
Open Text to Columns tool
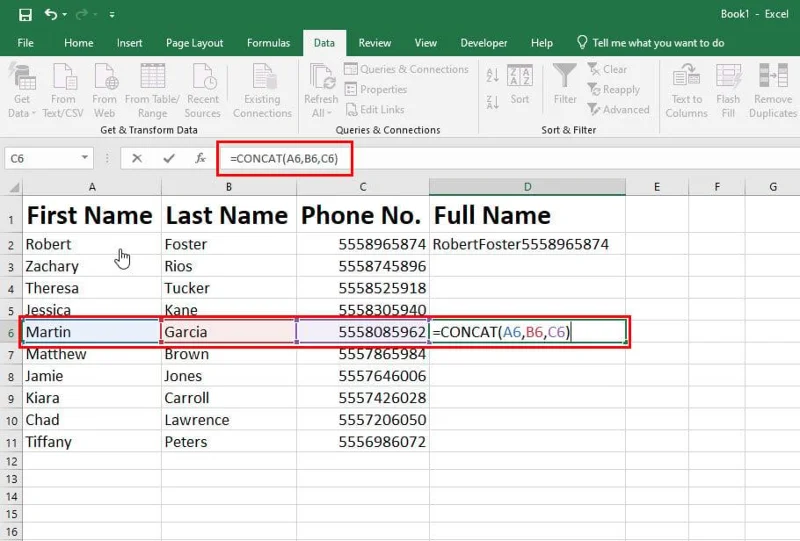click(687, 77)
